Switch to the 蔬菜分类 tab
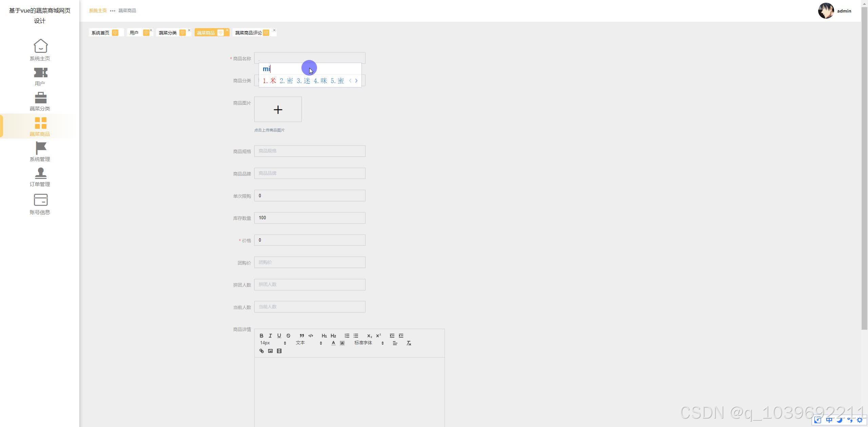The width and height of the screenshot is (868, 427). [168, 33]
